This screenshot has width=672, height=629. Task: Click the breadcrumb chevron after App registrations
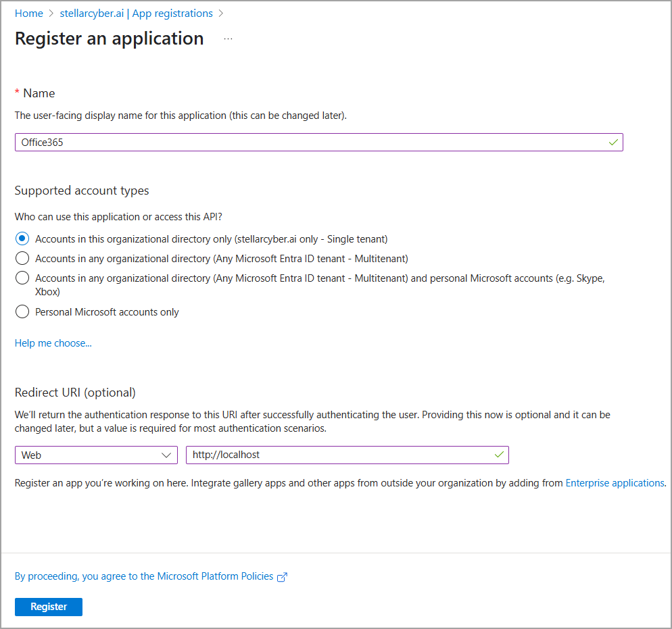[220, 14]
